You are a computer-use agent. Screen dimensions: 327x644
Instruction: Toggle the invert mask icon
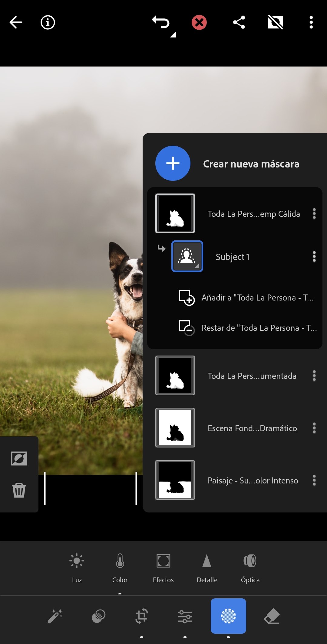19,458
